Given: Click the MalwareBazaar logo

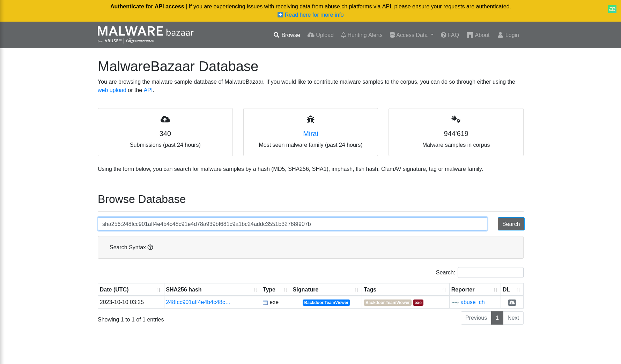Looking at the screenshot, I should [x=146, y=35].
